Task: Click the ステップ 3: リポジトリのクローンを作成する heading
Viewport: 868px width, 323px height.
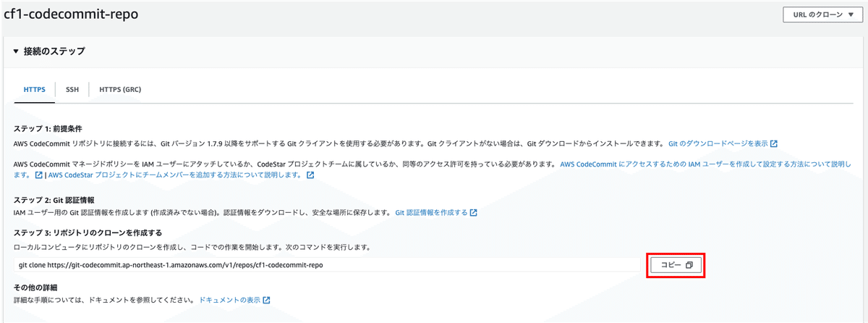Action: pyautogui.click(x=88, y=233)
